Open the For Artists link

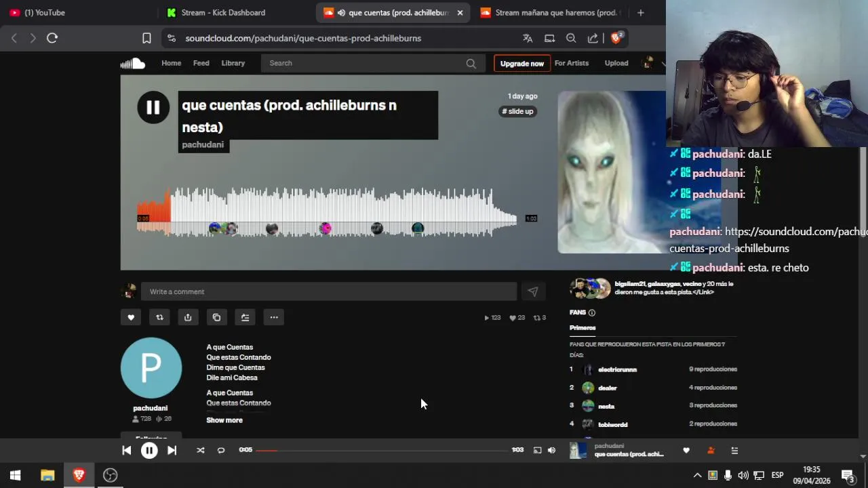click(572, 63)
